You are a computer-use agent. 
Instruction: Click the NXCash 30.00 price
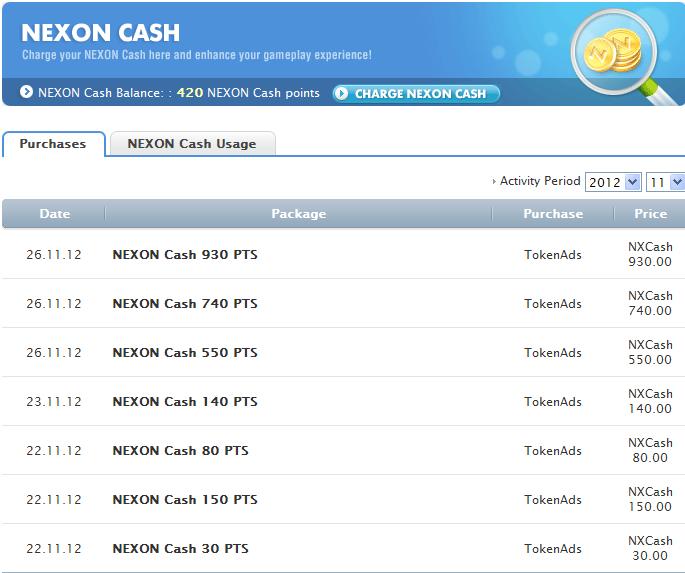(650, 548)
